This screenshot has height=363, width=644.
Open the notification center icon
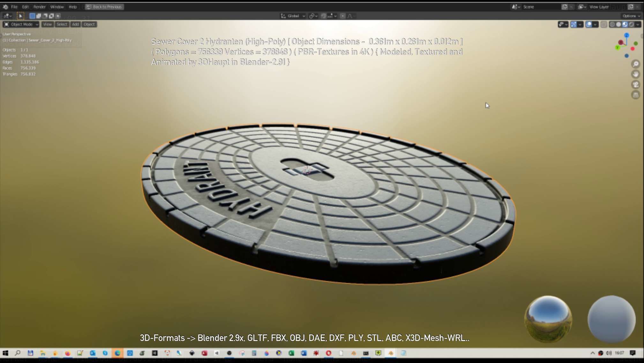click(x=633, y=353)
